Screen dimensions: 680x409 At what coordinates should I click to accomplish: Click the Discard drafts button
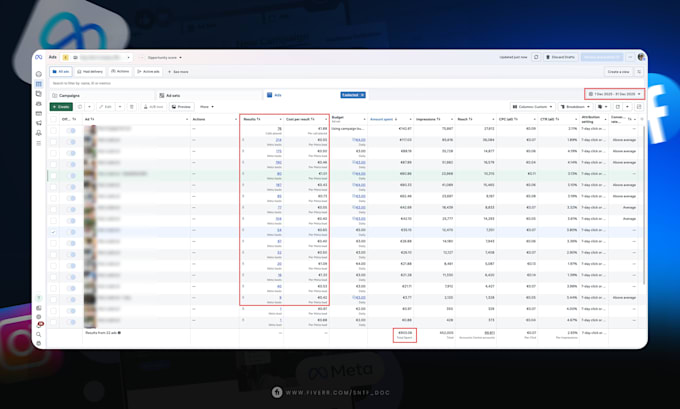(x=560, y=57)
